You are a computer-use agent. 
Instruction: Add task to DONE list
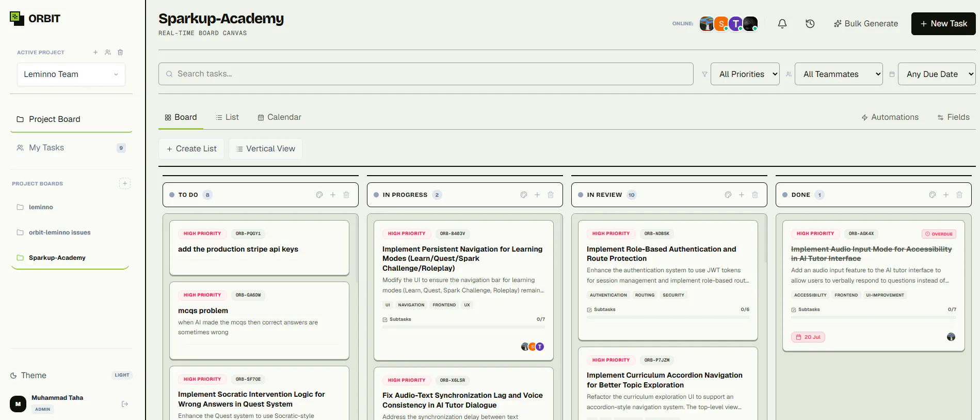click(946, 195)
